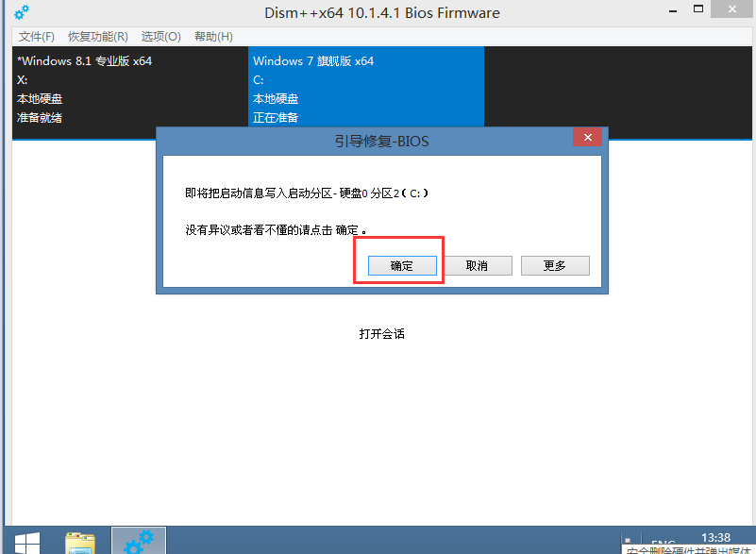Click the 准备就绪 status text
The width and height of the screenshot is (756, 554).
40,118
